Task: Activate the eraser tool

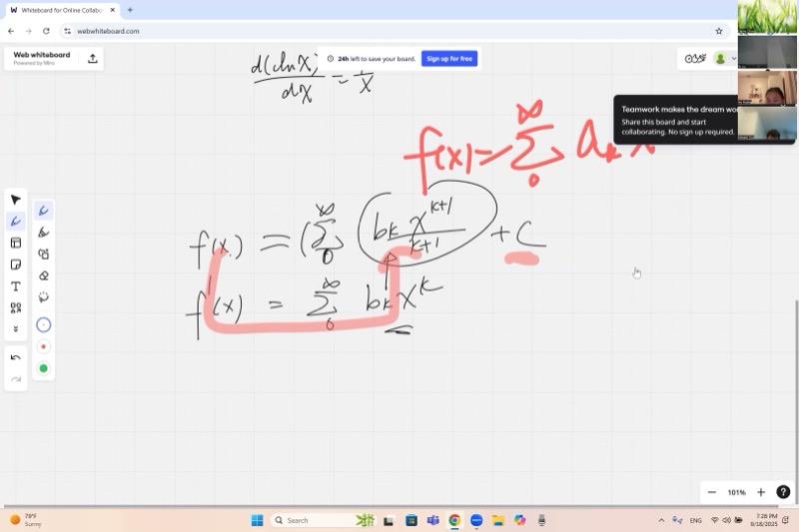Action: [43, 275]
